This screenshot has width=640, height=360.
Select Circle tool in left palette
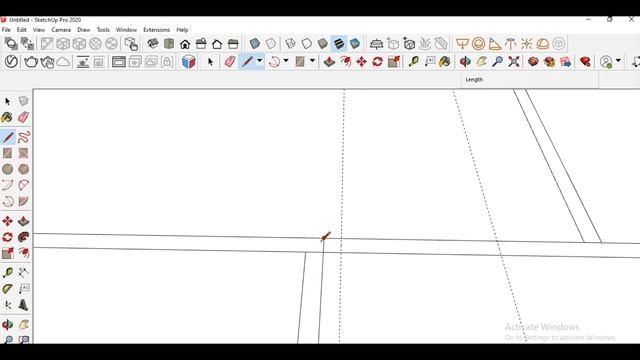(7, 169)
